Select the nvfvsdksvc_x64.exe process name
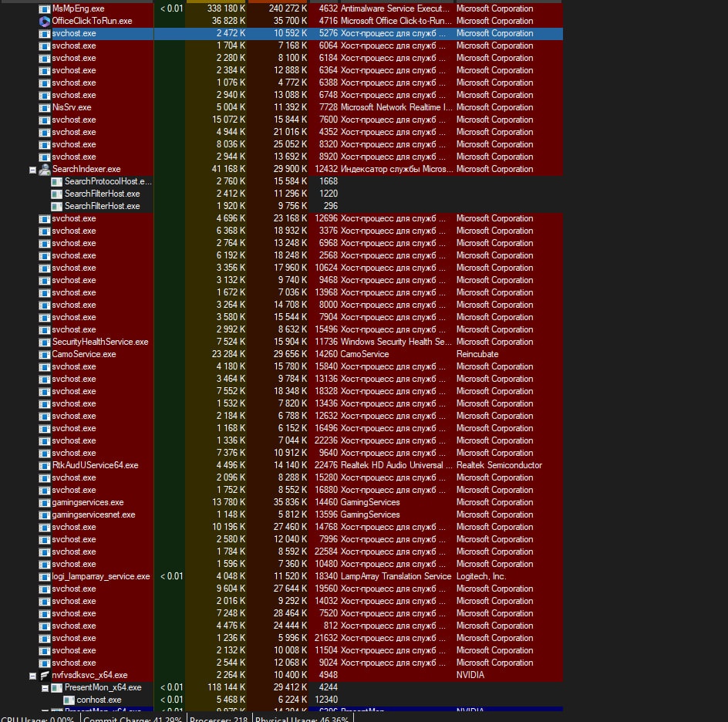Image resolution: width=728 pixels, height=722 pixels. point(89,675)
